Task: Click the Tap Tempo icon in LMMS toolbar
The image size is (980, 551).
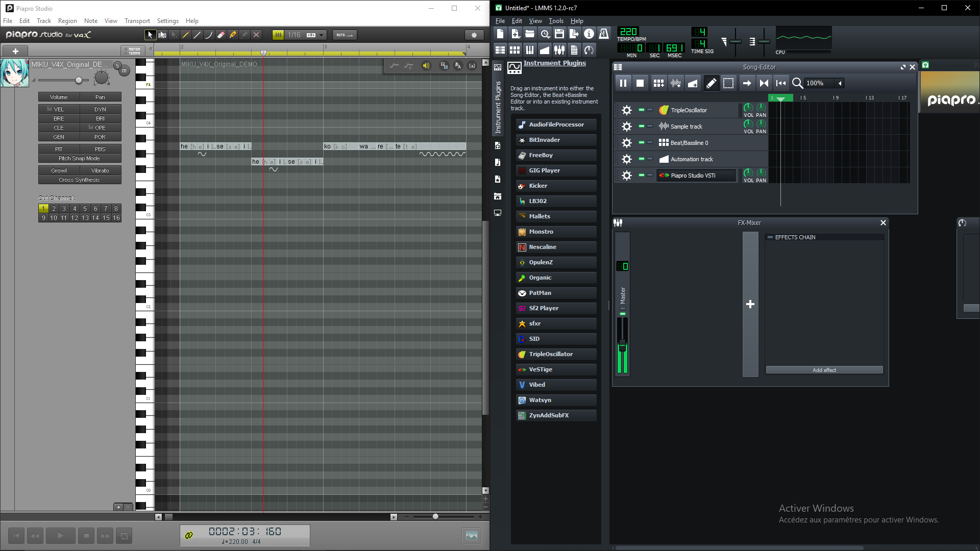Action: pyautogui.click(x=589, y=50)
